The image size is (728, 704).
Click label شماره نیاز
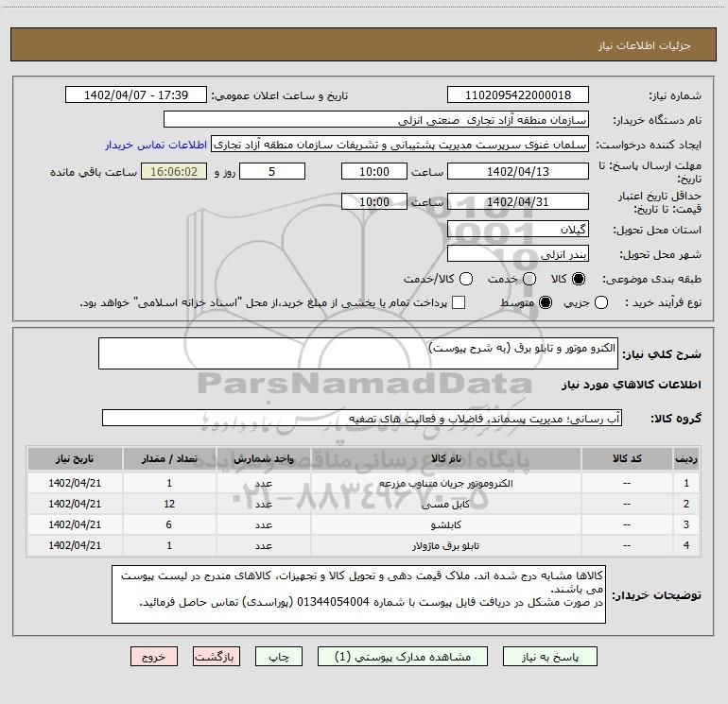pyautogui.click(x=675, y=96)
